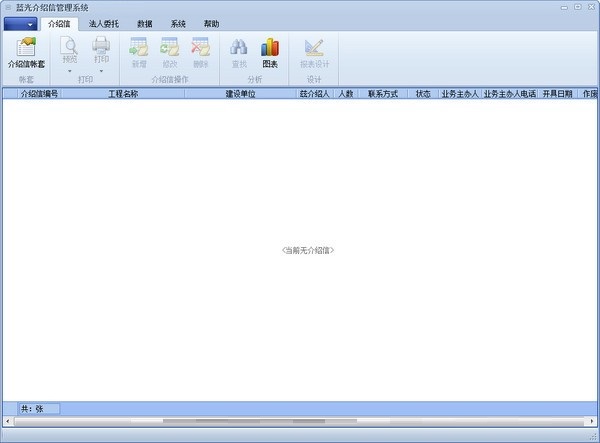Viewport: 600px width, 443px height.
Task: Click the 介绍信编号 column header
Action: (39, 94)
